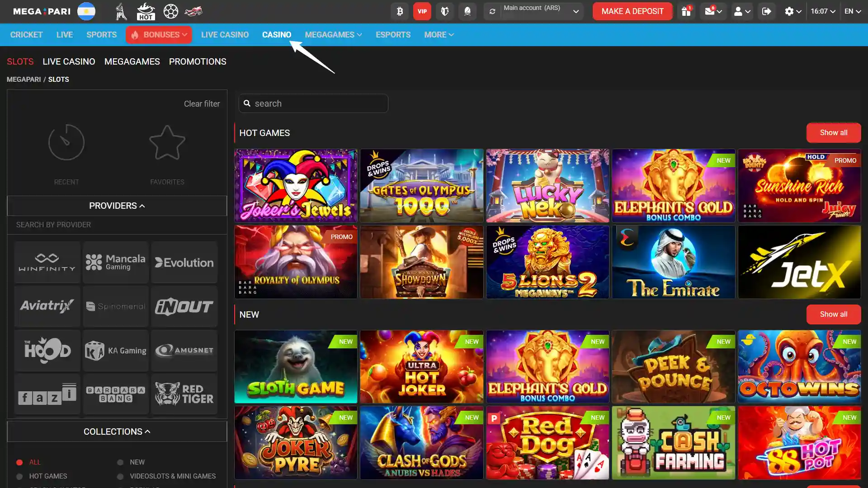Open Joker's Jewels game thumbnail

coord(296,186)
